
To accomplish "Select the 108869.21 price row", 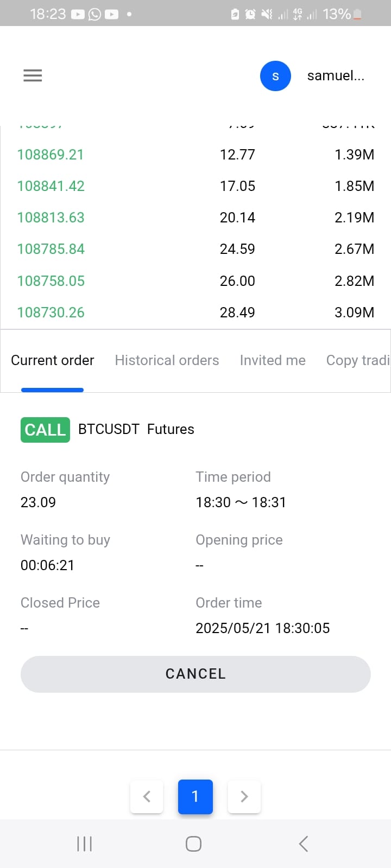I will (x=195, y=155).
